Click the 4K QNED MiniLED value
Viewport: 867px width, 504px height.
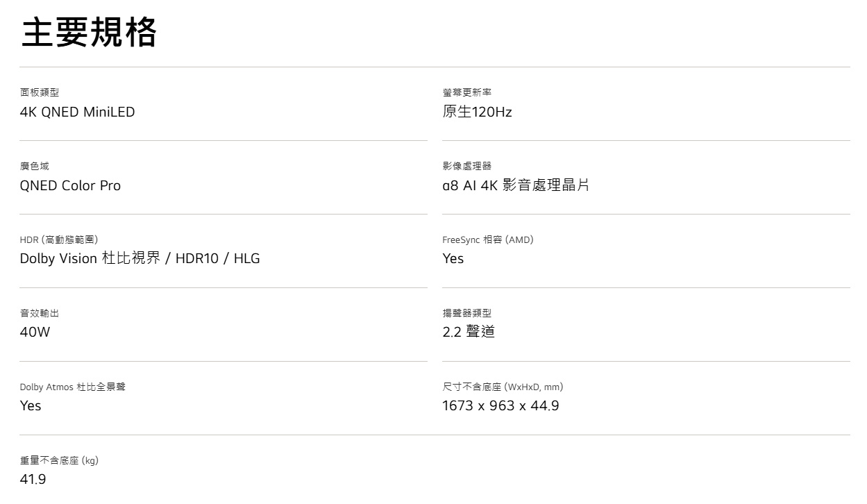(x=77, y=112)
